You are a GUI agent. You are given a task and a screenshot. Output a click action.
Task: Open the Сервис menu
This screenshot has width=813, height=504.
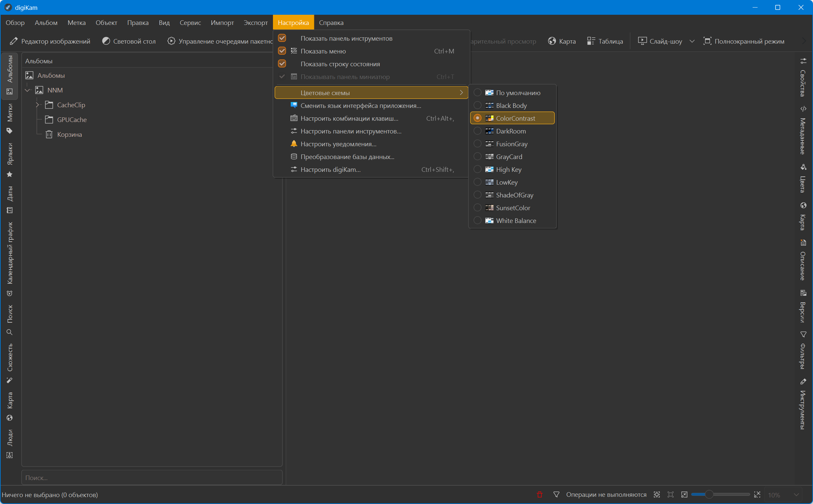pos(190,23)
